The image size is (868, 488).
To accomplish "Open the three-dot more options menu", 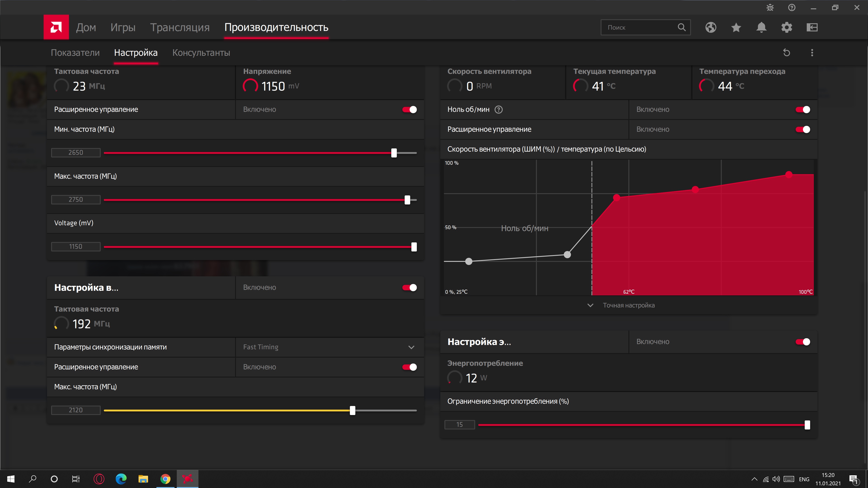I will (812, 53).
